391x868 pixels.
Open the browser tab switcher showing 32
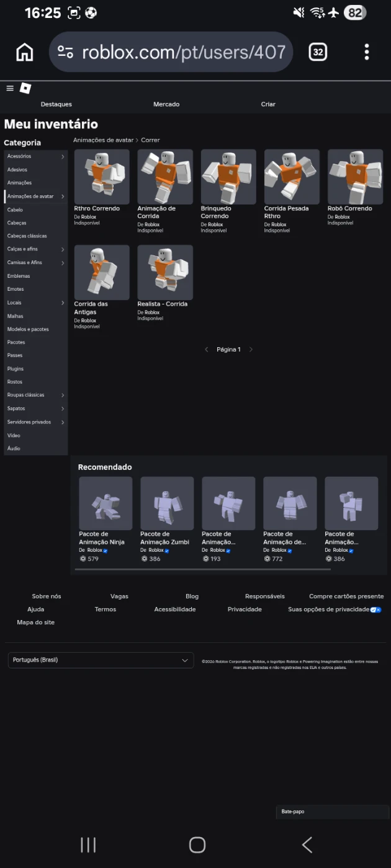click(x=318, y=53)
